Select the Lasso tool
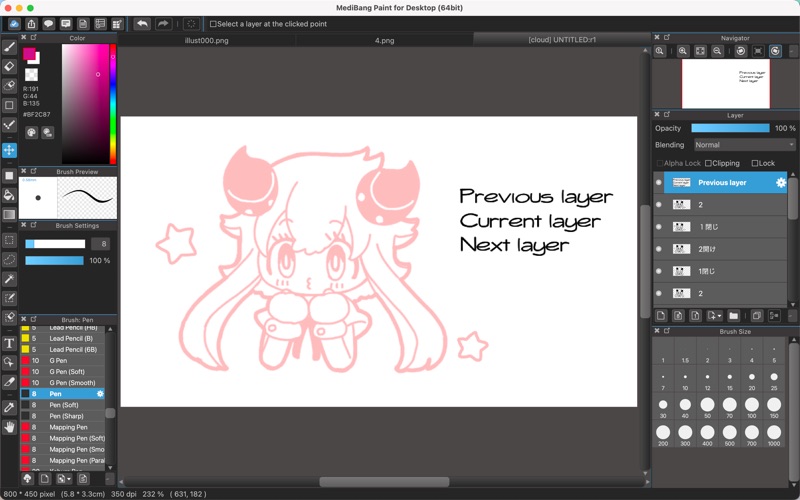800x500 pixels. [9, 260]
